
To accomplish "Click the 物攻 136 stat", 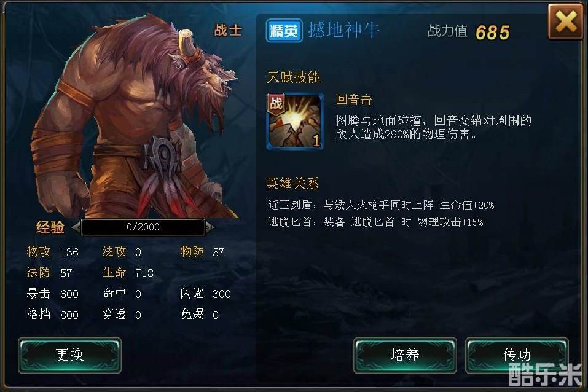I will tap(52, 252).
